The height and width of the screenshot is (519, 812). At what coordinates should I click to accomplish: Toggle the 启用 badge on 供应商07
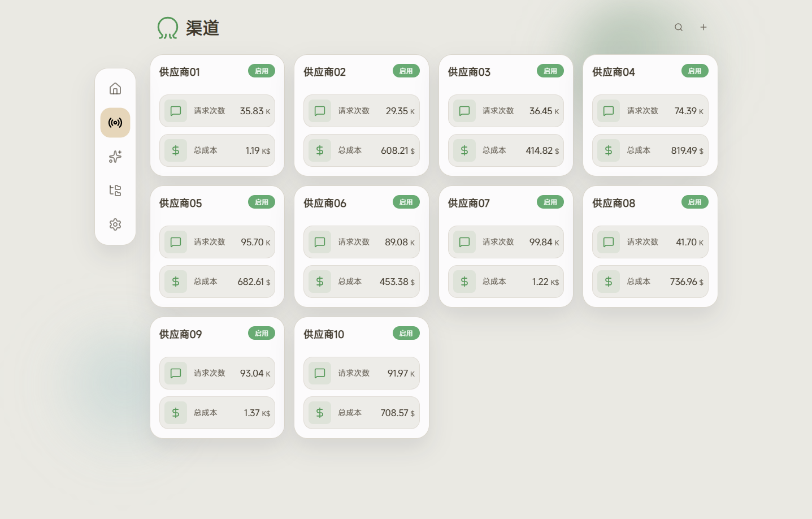(x=550, y=202)
